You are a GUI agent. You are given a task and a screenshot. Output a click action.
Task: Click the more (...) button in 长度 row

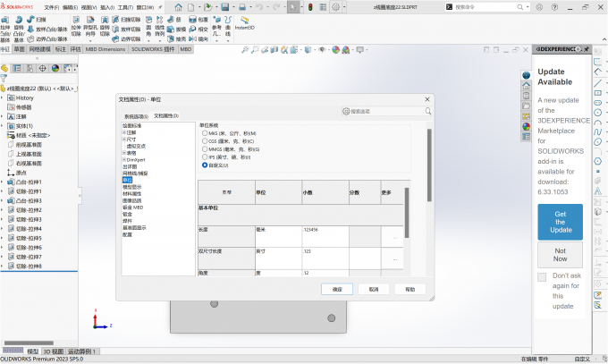[395, 237]
